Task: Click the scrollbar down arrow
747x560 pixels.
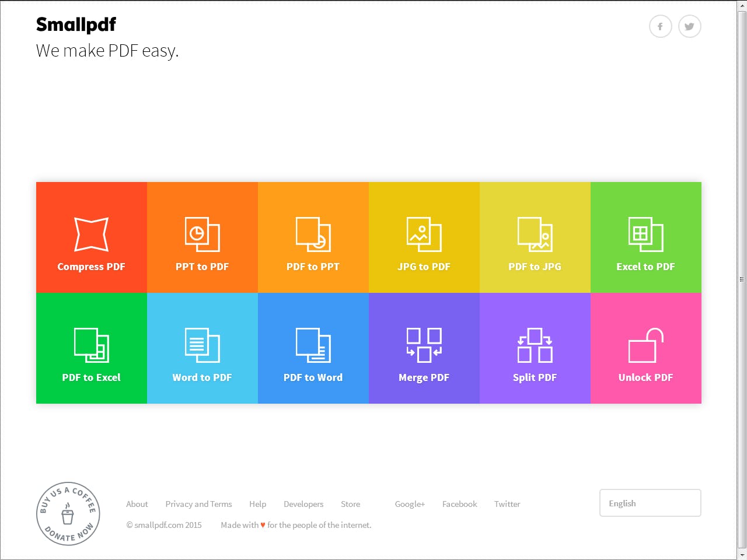Action: tap(742, 554)
